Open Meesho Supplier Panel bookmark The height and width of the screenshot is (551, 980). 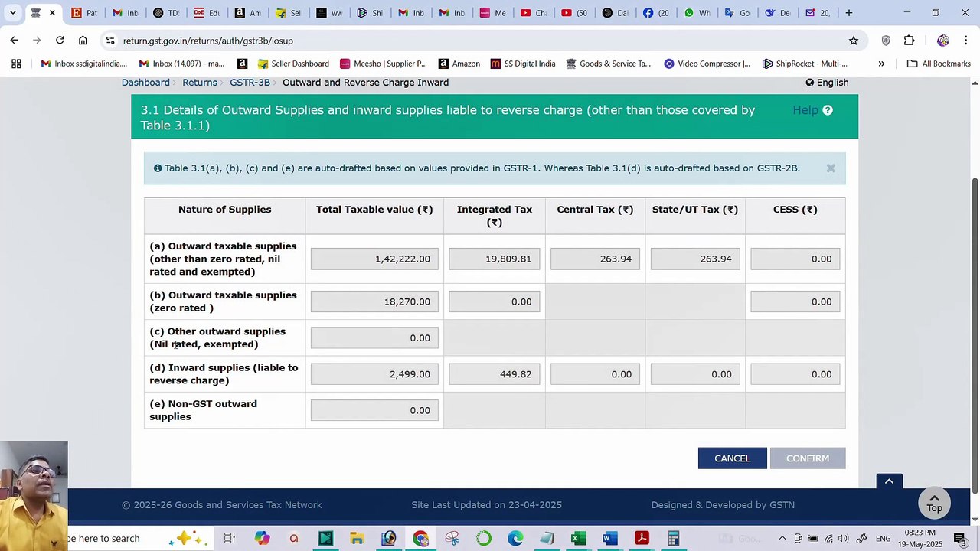[x=384, y=64]
